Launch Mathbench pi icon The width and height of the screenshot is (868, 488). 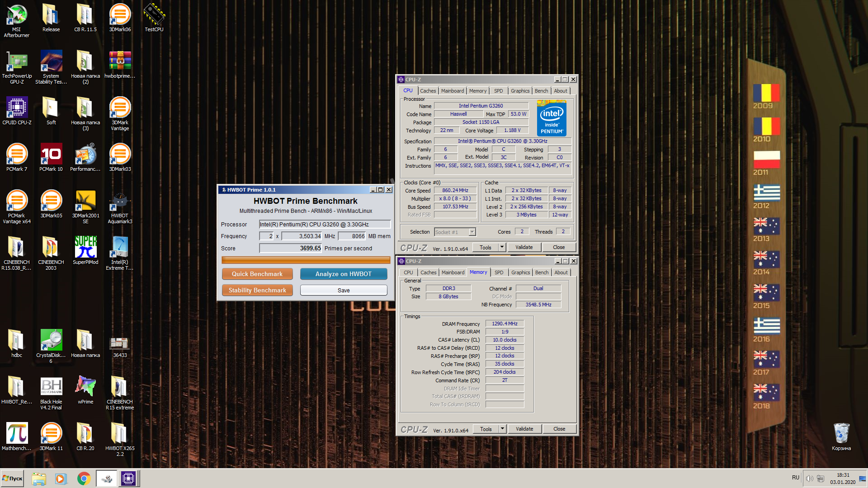pyautogui.click(x=17, y=436)
